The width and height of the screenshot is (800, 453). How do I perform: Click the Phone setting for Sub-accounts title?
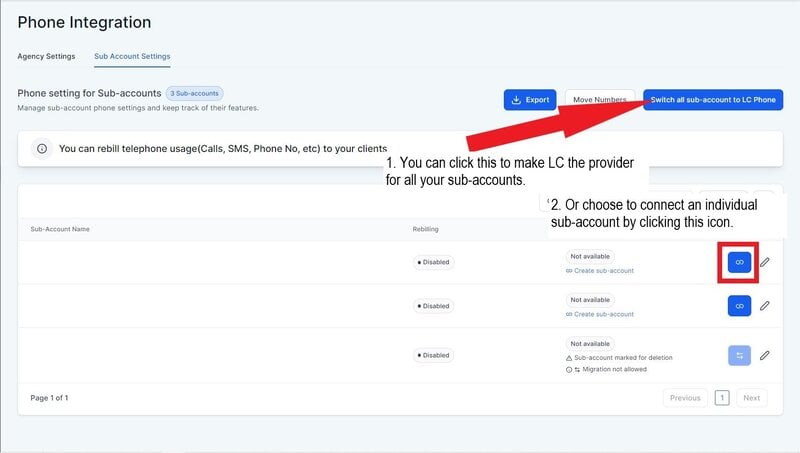89,93
